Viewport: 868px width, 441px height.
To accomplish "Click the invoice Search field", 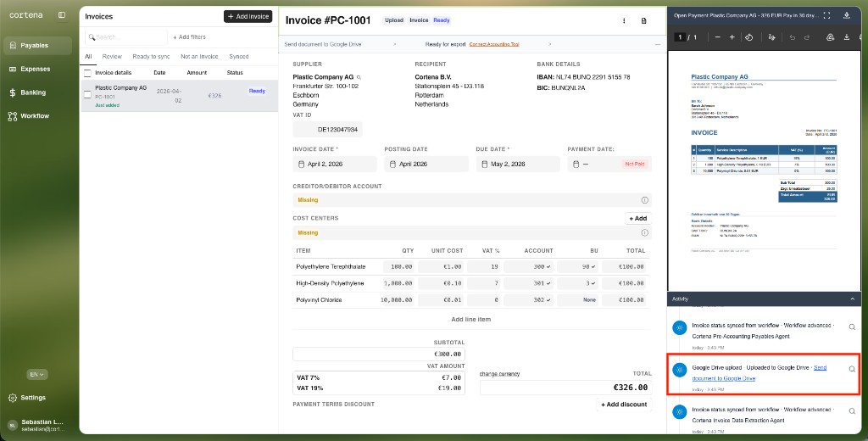I will coord(126,37).
